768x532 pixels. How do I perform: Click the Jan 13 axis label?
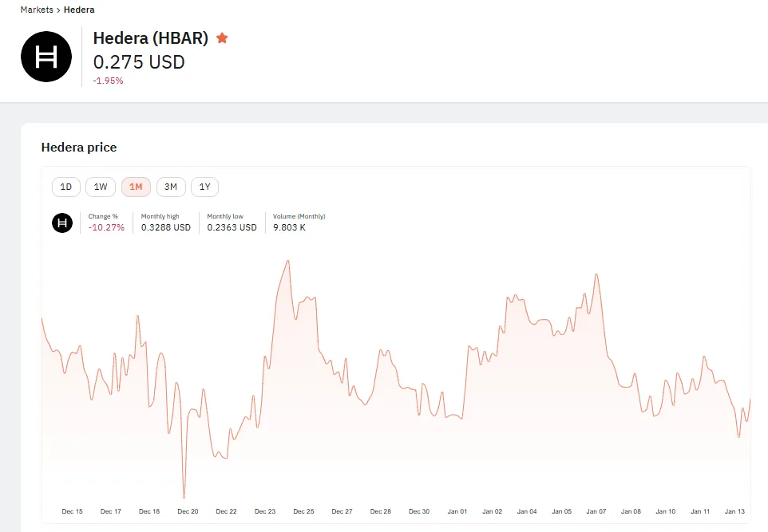click(734, 511)
